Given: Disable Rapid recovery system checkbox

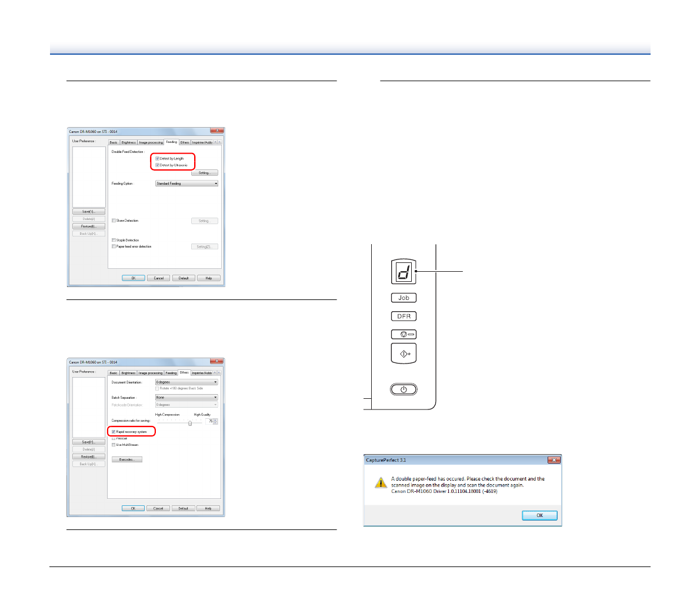Looking at the screenshot, I should coord(114,432).
